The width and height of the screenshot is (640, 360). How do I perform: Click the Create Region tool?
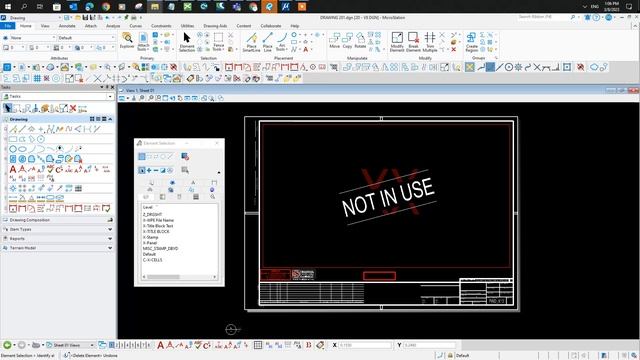pos(471,42)
